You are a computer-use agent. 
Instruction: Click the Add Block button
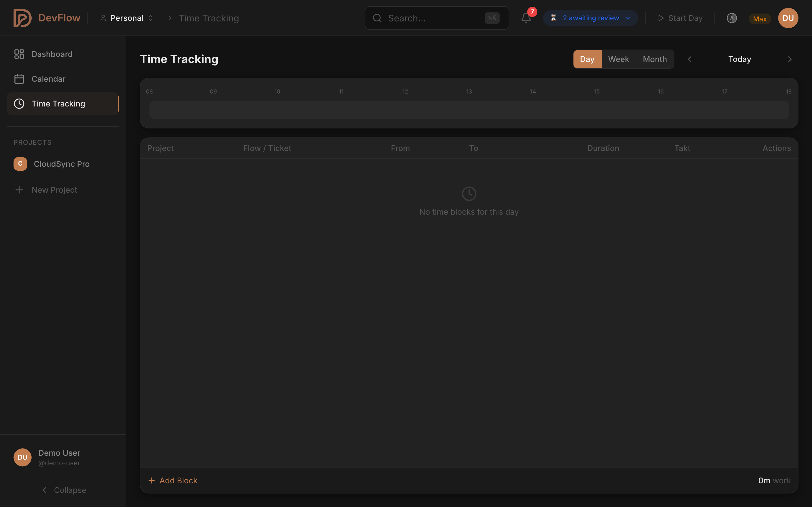(x=173, y=480)
